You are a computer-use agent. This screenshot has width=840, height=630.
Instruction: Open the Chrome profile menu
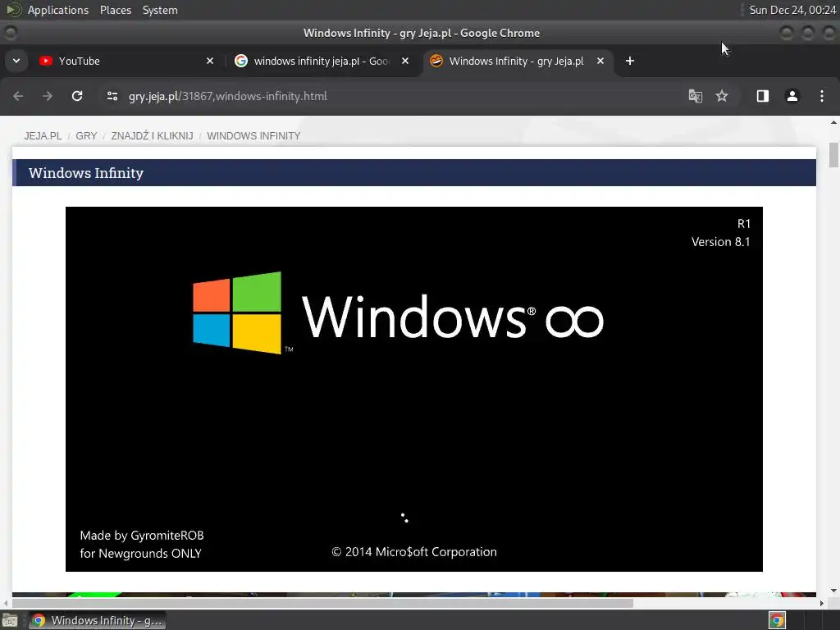(792, 96)
